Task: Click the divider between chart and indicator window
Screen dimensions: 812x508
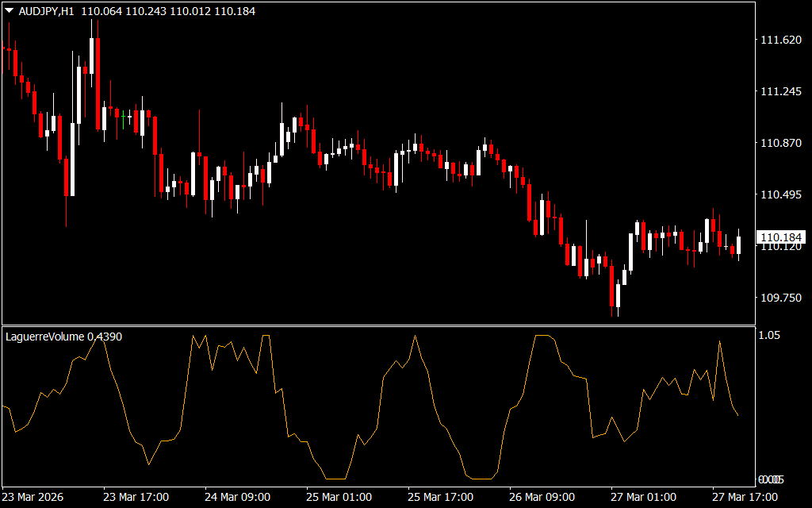Action: tap(377, 325)
